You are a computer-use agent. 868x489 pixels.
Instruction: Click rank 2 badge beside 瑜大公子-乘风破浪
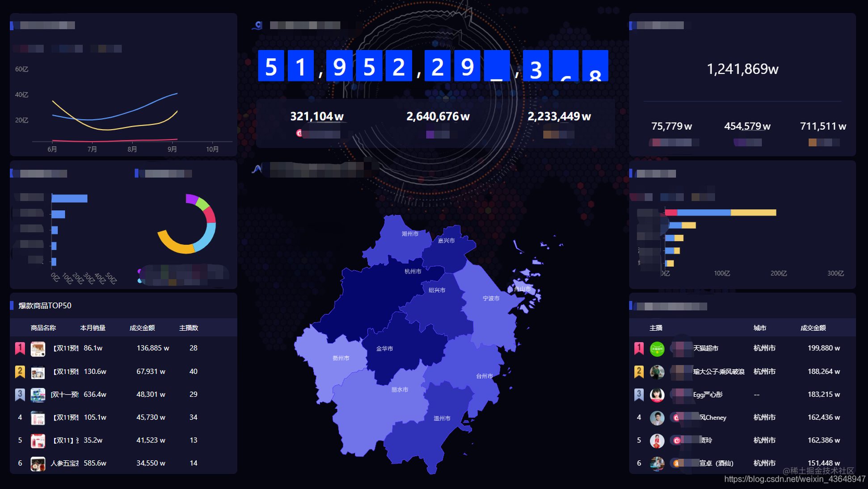coord(639,372)
